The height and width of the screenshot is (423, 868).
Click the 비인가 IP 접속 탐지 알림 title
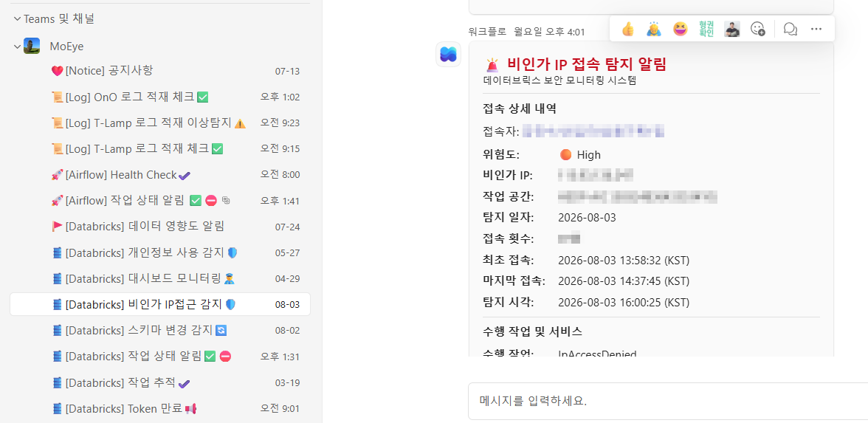(x=587, y=65)
